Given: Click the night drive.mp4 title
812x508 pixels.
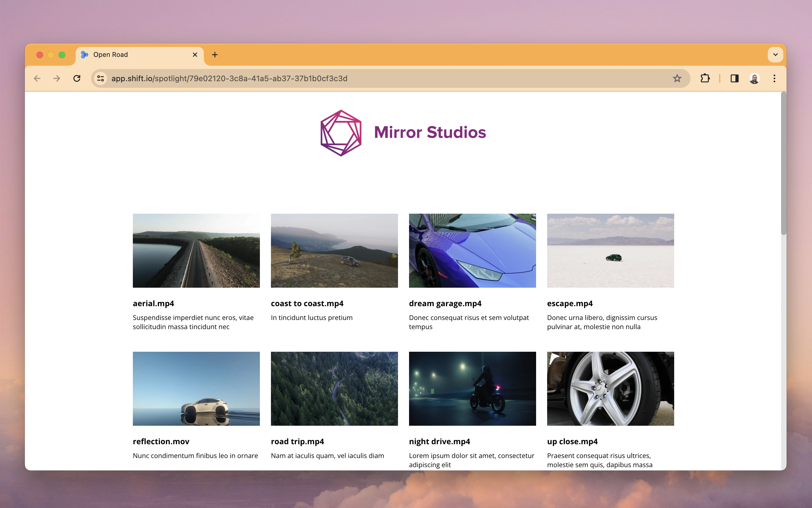Looking at the screenshot, I should tap(439, 441).
